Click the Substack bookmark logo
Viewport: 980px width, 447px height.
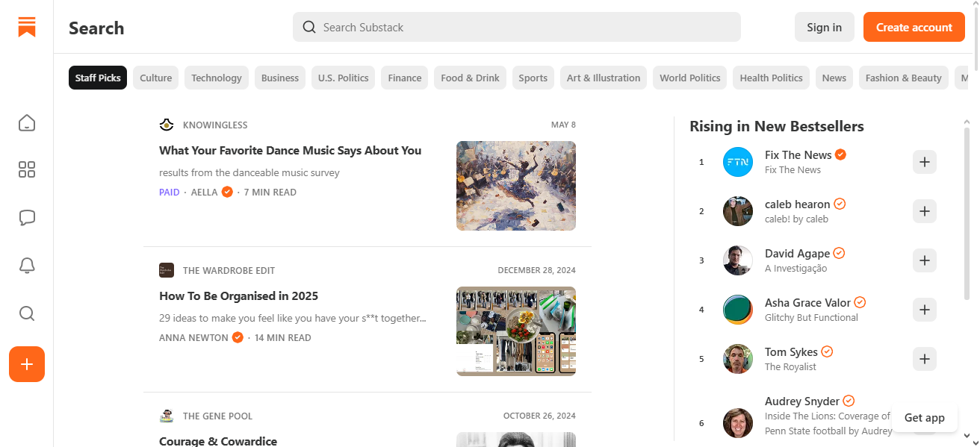[x=27, y=27]
